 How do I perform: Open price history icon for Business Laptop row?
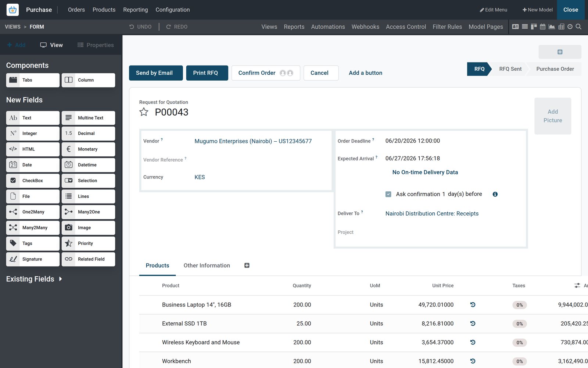473,305
